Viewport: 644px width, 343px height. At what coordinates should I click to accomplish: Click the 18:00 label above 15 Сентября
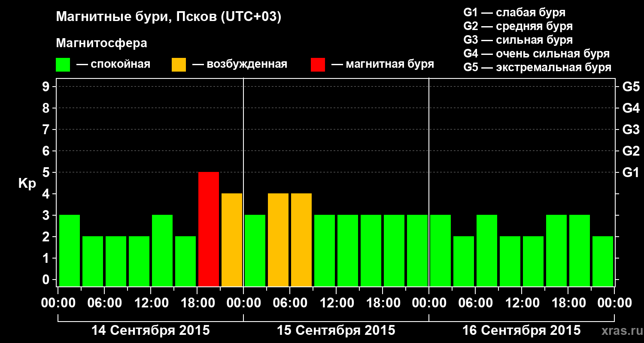click(x=383, y=303)
